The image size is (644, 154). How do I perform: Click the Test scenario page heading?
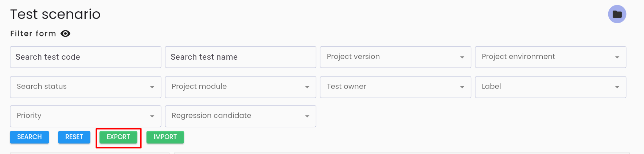click(55, 14)
